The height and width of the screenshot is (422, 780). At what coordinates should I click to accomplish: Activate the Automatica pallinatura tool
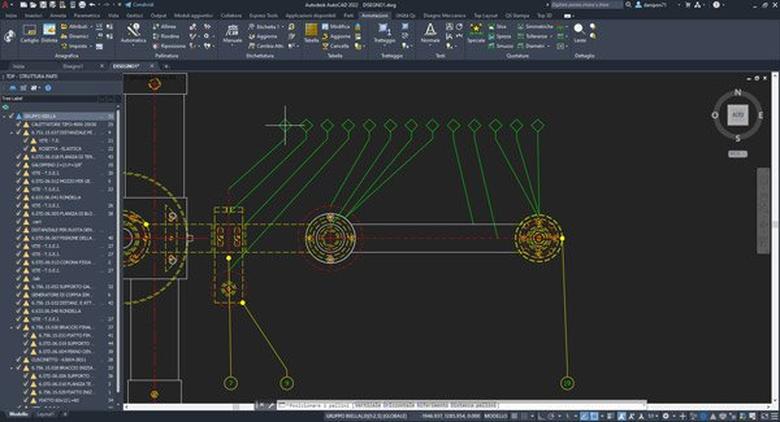133,34
